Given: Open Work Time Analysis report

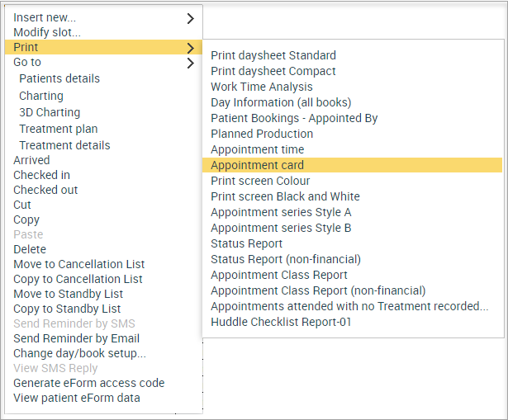Looking at the screenshot, I should [262, 87].
